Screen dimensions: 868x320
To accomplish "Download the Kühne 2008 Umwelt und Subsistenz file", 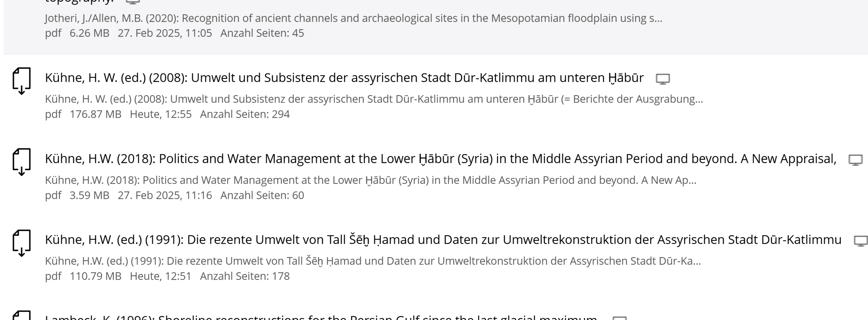I will click(x=22, y=81).
